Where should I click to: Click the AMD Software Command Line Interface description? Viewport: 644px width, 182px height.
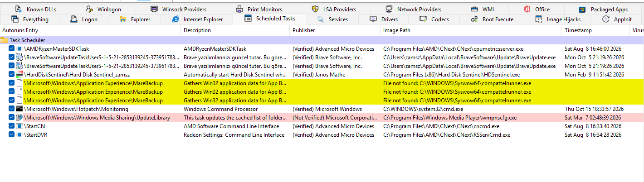pos(231,126)
